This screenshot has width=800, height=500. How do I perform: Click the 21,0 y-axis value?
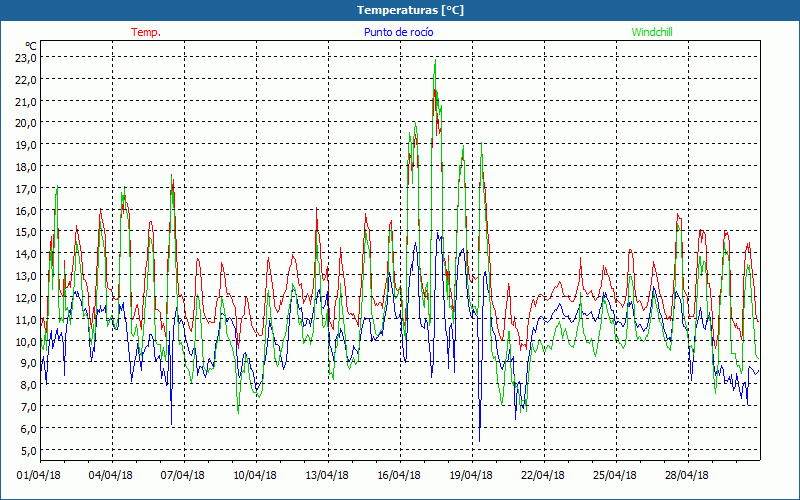coord(26,102)
